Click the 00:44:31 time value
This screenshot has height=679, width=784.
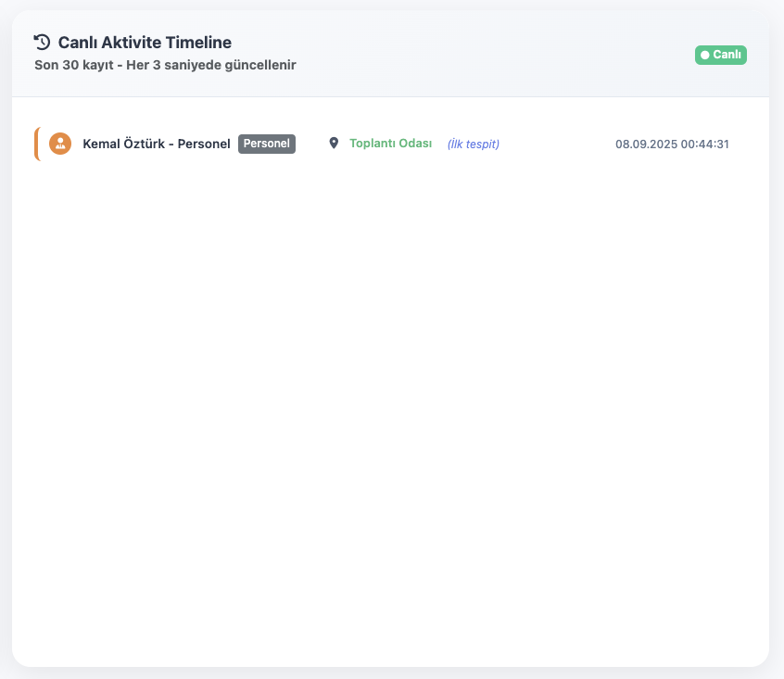point(704,144)
